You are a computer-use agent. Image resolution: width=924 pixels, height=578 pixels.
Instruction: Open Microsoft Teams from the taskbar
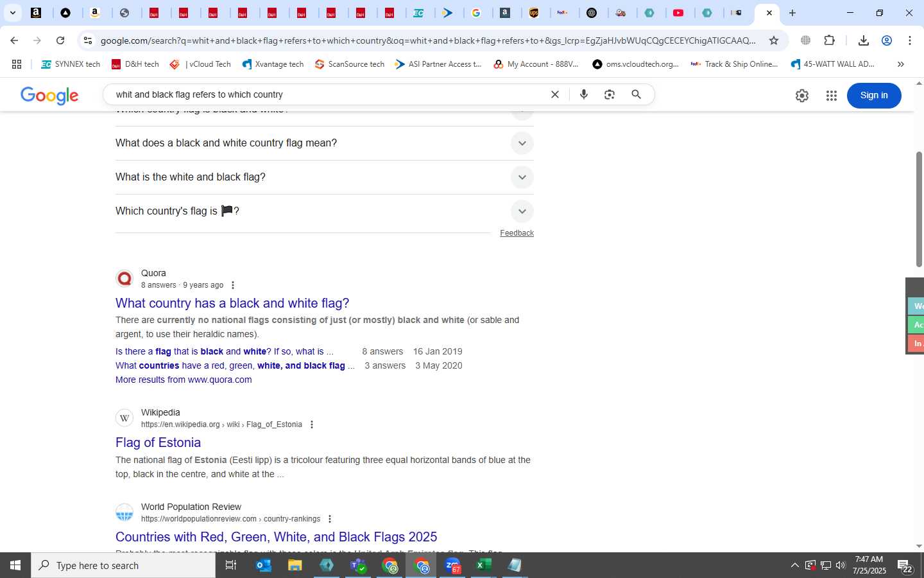(358, 565)
